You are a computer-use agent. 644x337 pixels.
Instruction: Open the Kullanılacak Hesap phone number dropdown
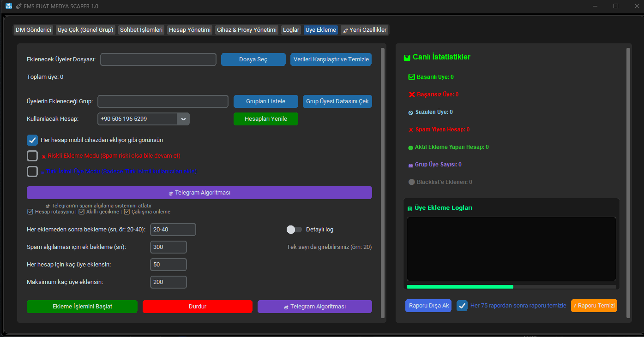(183, 118)
